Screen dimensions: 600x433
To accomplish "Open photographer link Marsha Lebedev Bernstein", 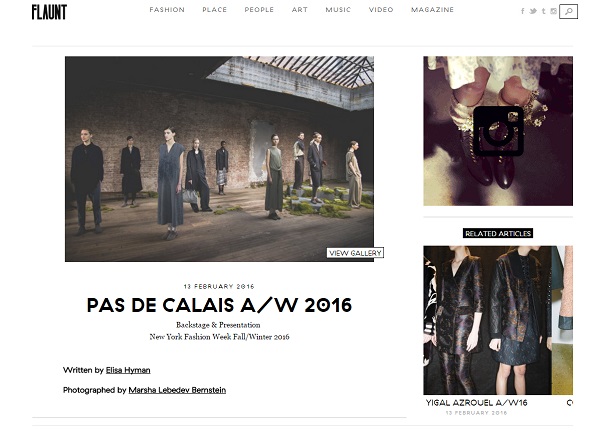I will coord(177,390).
